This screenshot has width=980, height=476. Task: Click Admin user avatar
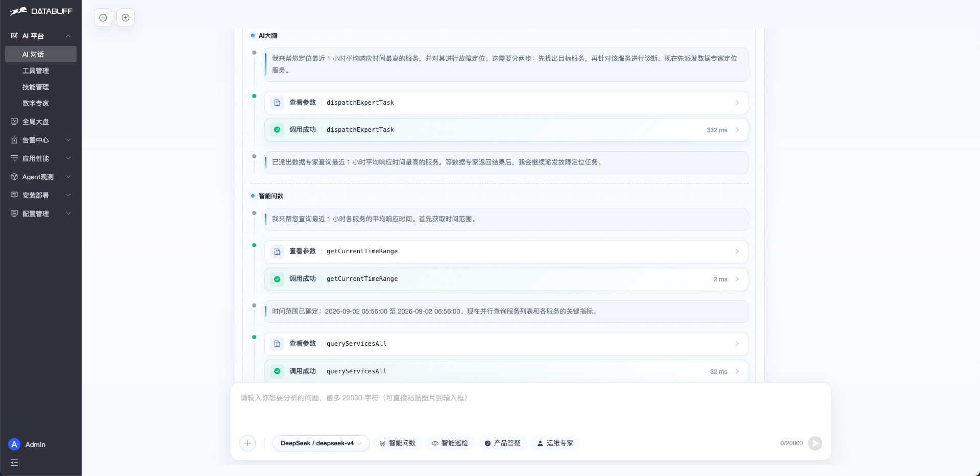click(14, 444)
